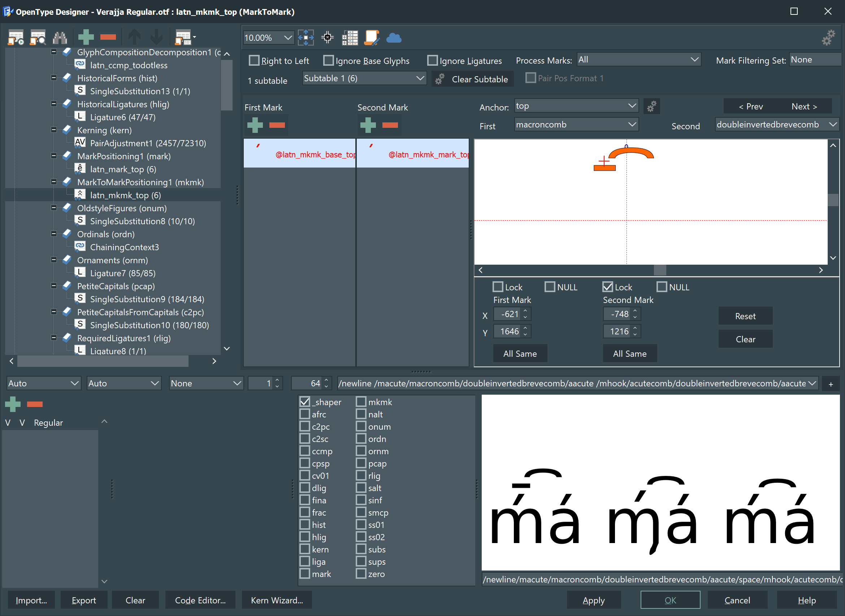Check the First Mark NULL checkbox
This screenshot has height=616, width=845.
point(550,287)
